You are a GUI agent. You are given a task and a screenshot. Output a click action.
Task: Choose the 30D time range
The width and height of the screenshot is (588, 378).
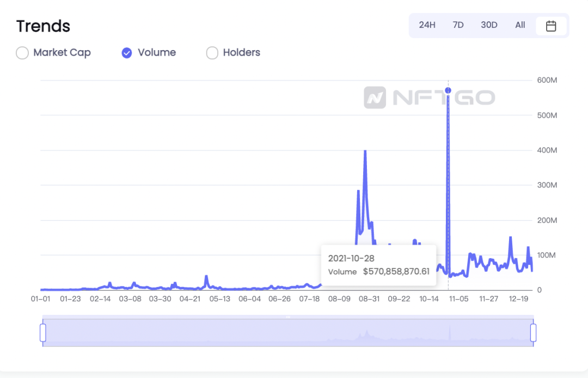489,25
